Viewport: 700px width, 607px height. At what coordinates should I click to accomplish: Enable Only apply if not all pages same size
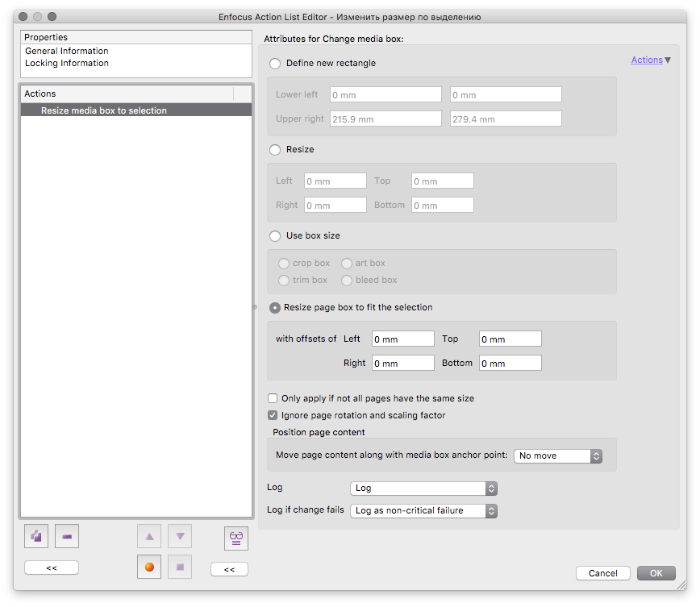click(273, 398)
